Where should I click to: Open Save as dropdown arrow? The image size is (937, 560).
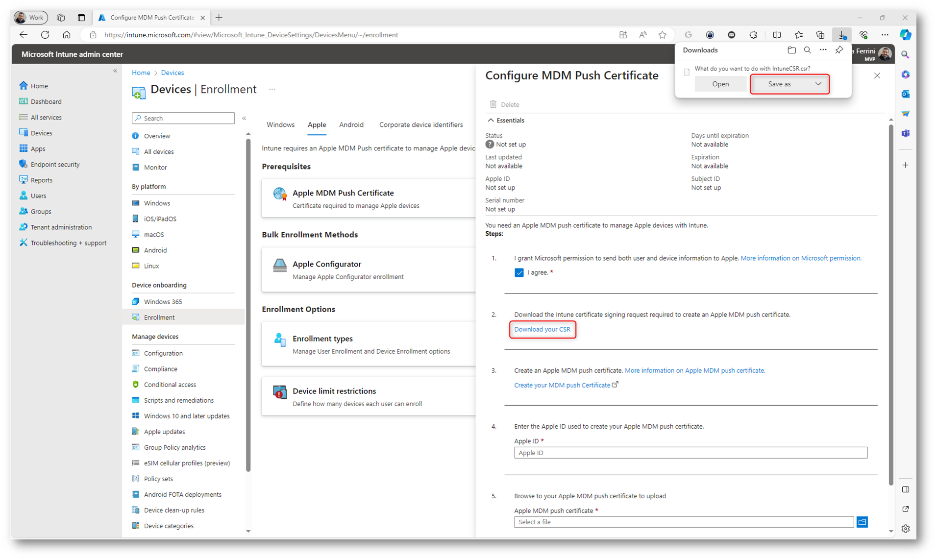(818, 84)
